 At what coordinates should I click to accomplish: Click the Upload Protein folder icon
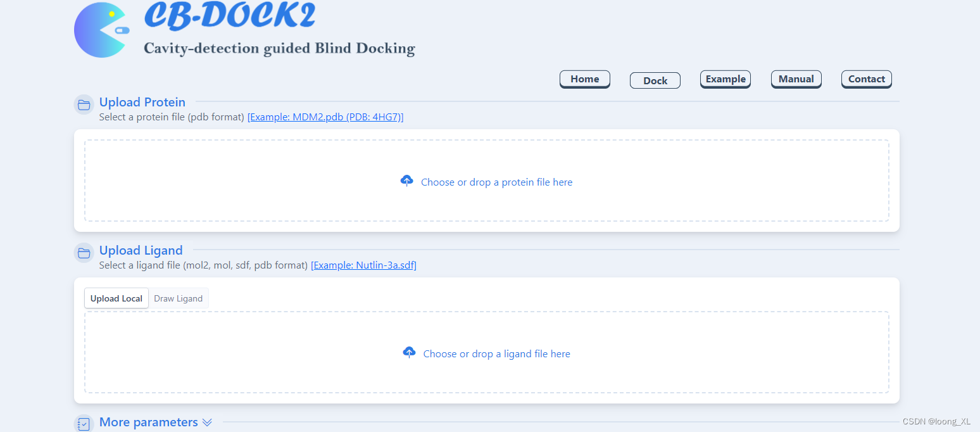coord(84,105)
